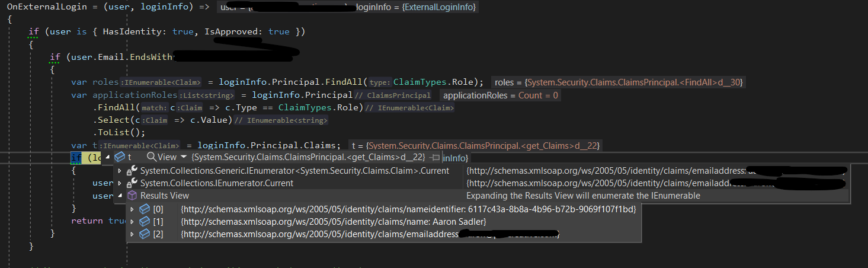Click the cube icon of item [0]
The width and height of the screenshot is (868, 268).
click(x=144, y=209)
